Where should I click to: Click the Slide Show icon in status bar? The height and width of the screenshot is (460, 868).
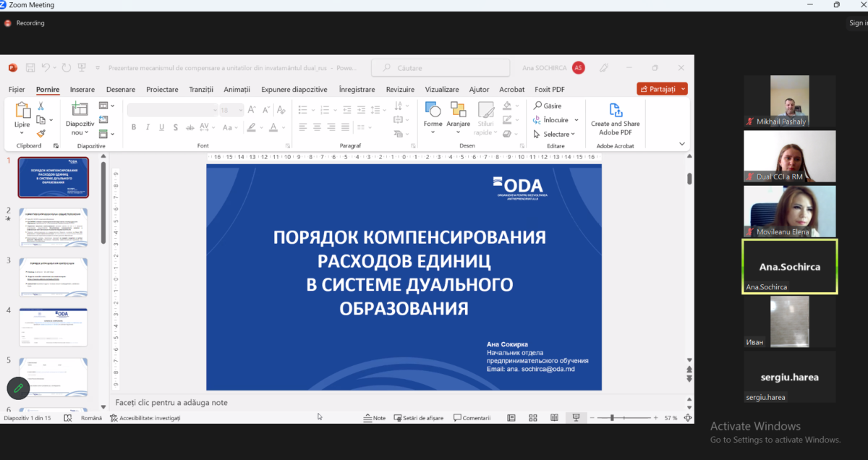point(576,417)
